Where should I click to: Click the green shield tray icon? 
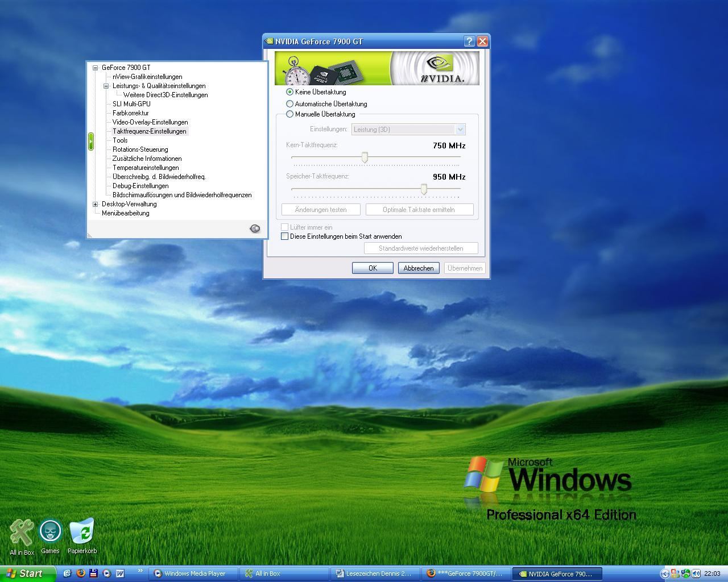[x=686, y=573]
